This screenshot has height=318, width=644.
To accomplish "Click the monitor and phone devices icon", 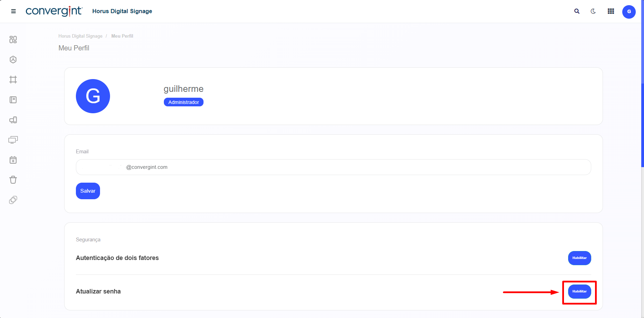I will tap(13, 120).
